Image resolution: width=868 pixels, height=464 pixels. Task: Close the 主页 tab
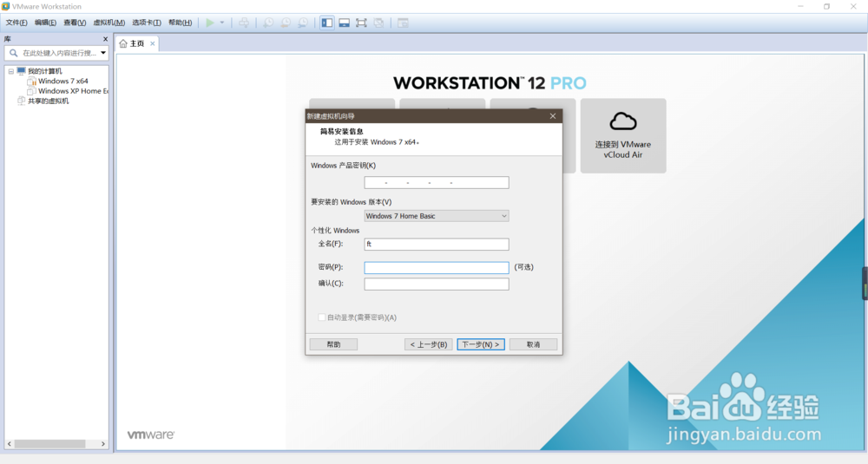tap(152, 43)
